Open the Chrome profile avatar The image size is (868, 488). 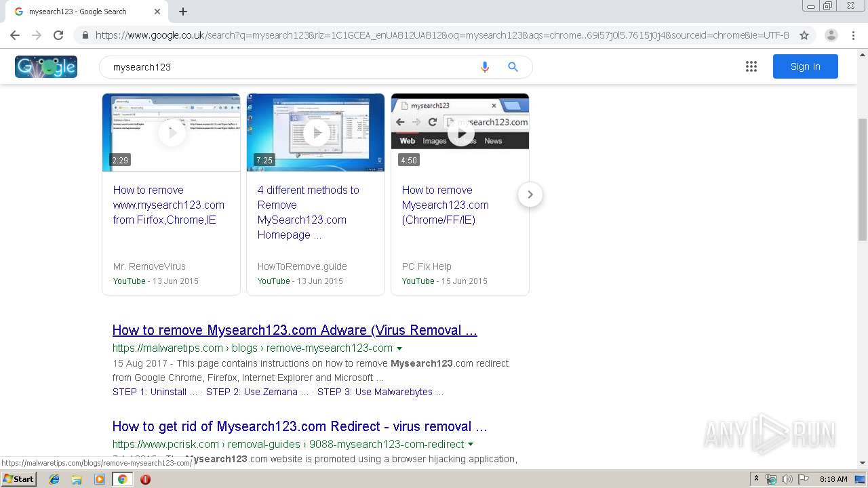click(x=831, y=35)
